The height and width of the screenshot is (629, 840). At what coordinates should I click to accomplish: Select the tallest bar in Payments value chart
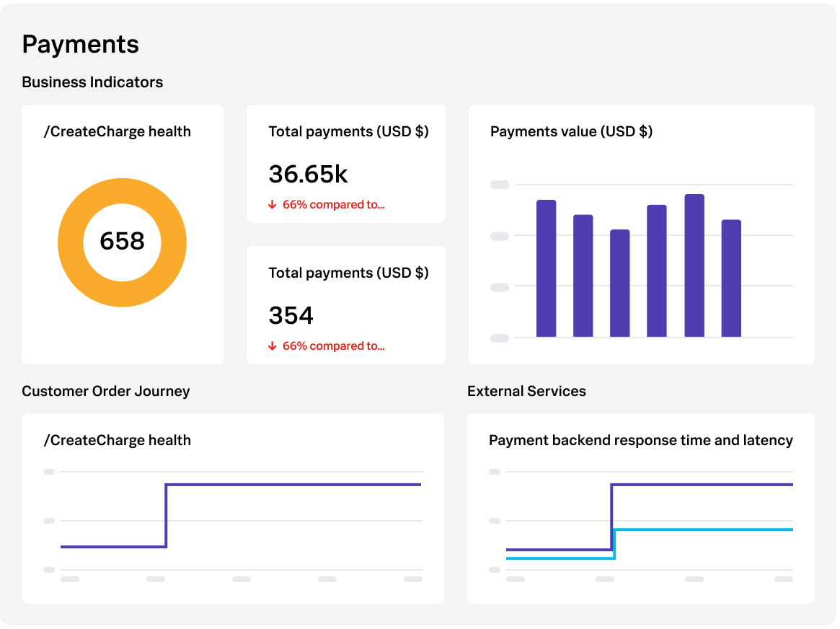click(x=694, y=265)
